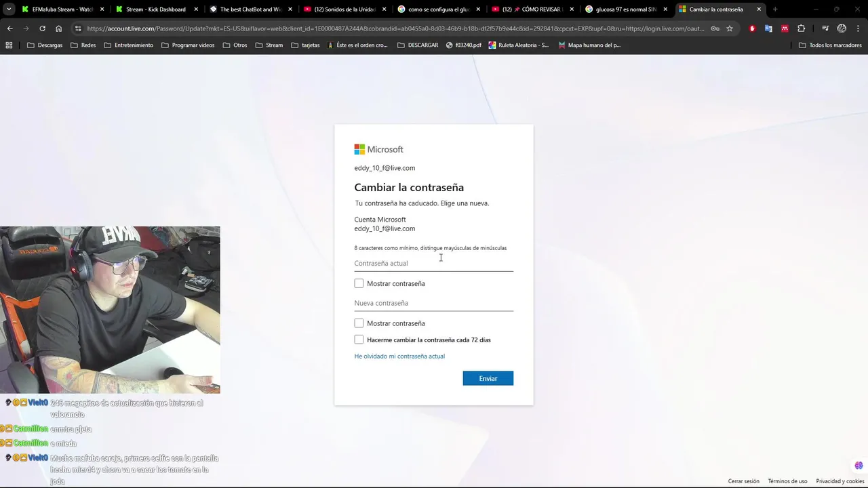
Task: Switch to Sonidos de la Unidad tab
Action: click(343, 9)
